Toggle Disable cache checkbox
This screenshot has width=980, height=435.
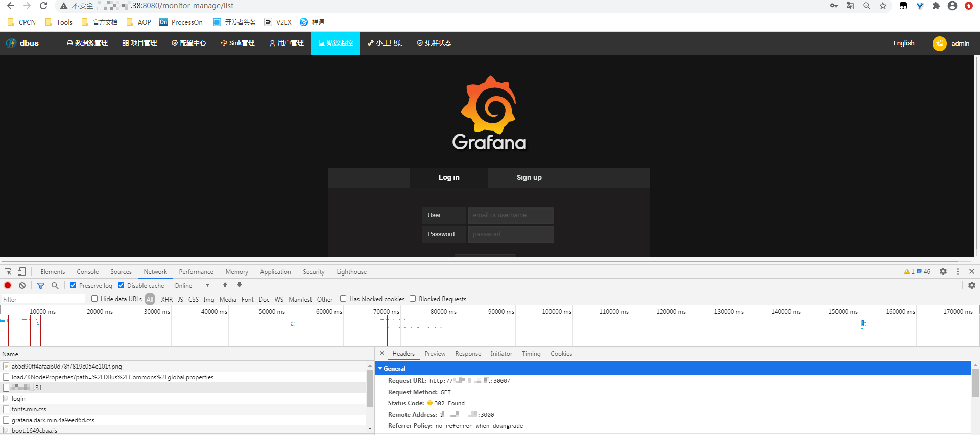(121, 285)
